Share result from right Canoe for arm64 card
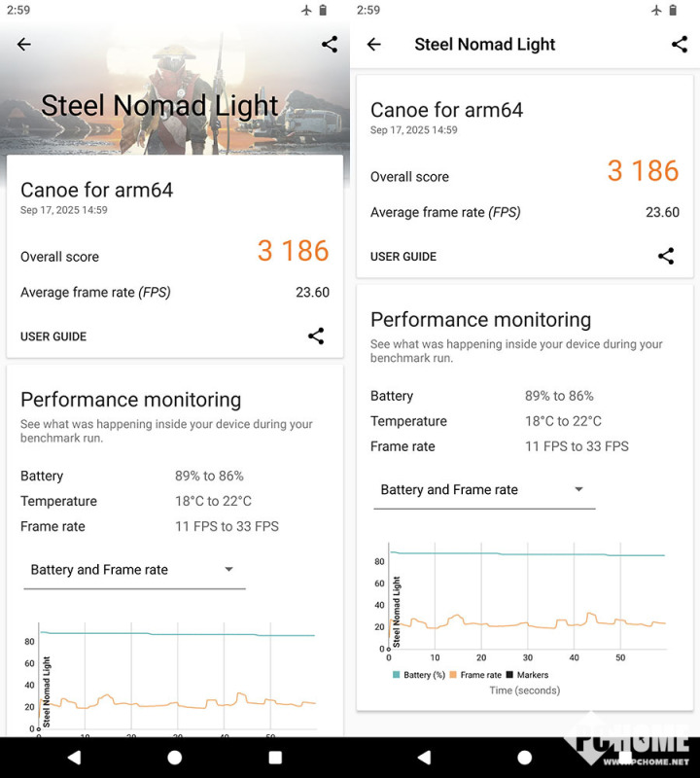700x778 pixels. tap(666, 256)
